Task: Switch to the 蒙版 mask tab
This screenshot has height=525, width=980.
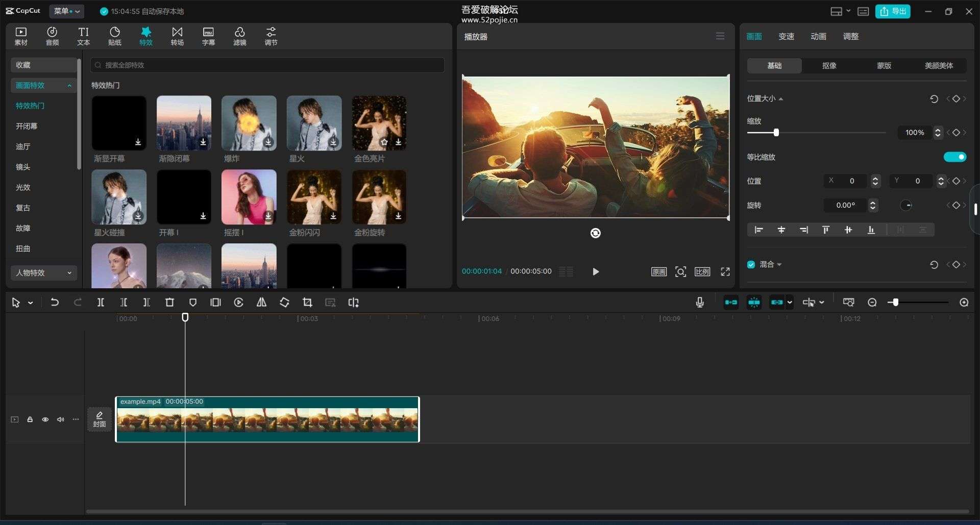Action: [x=884, y=65]
